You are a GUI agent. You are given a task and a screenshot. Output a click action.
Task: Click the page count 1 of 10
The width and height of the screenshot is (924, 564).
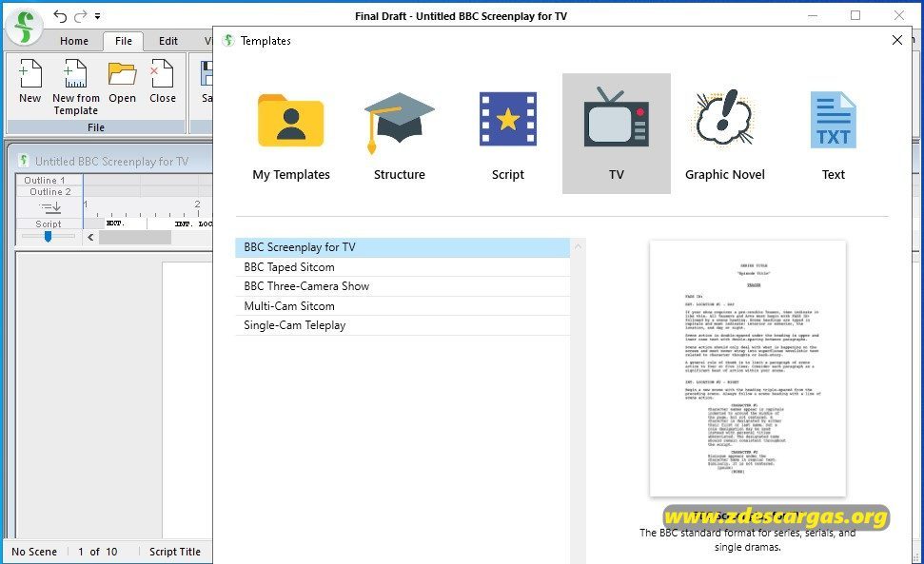(97, 552)
